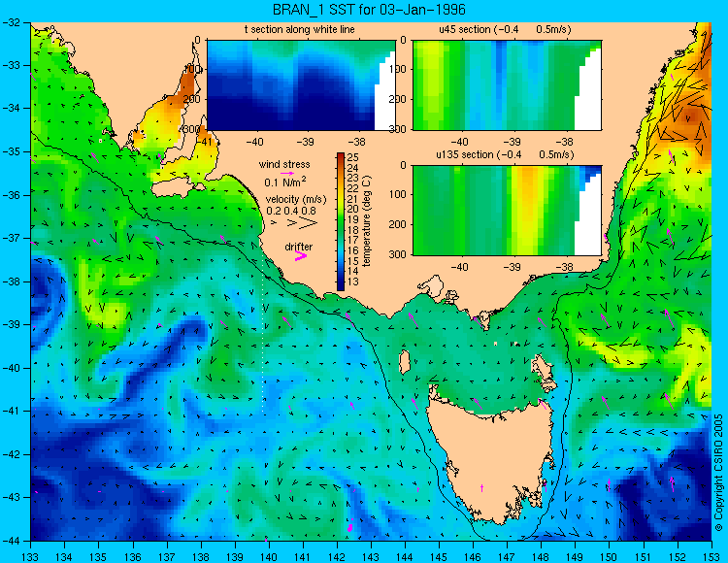The image size is (728, 563).
Task: Click the latitude label -37 on left axis
Action: coord(12,238)
